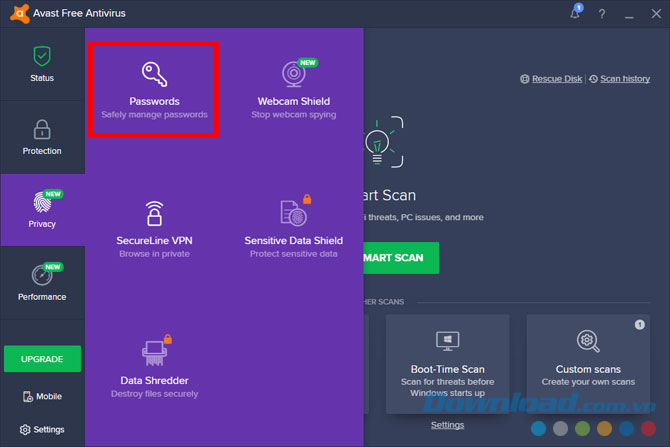
Task: Start the green Smart Scan button
Action: (x=401, y=258)
